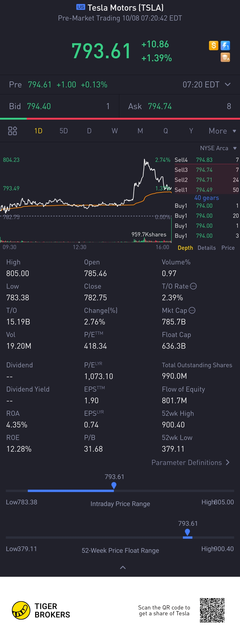Image resolution: width=240 pixels, height=644 pixels.
Task: Open the NYSE Arca exchange dropdown
Action: click(x=218, y=148)
